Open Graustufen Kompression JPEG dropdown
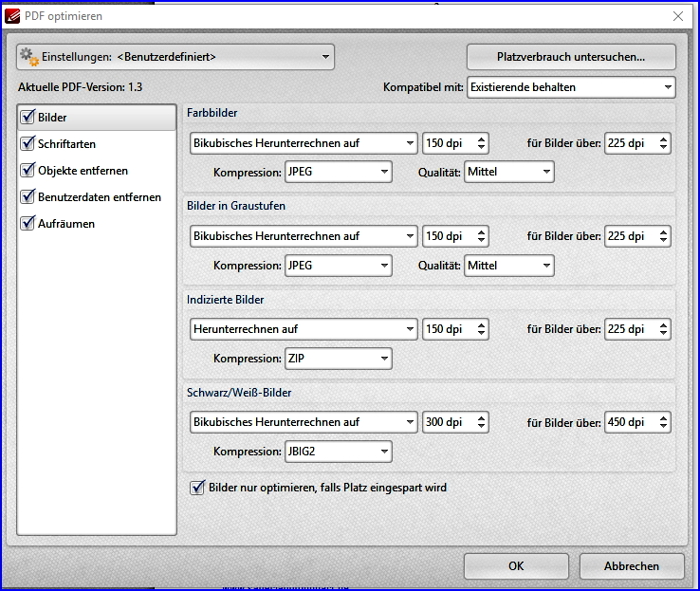Viewport: 700px width, 591px height. coord(339,266)
